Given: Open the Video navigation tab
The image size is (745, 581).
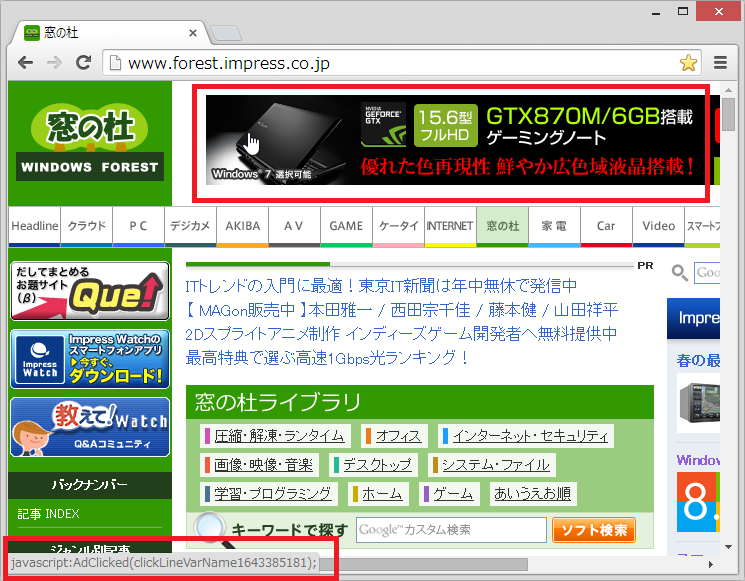Looking at the screenshot, I should [658, 226].
